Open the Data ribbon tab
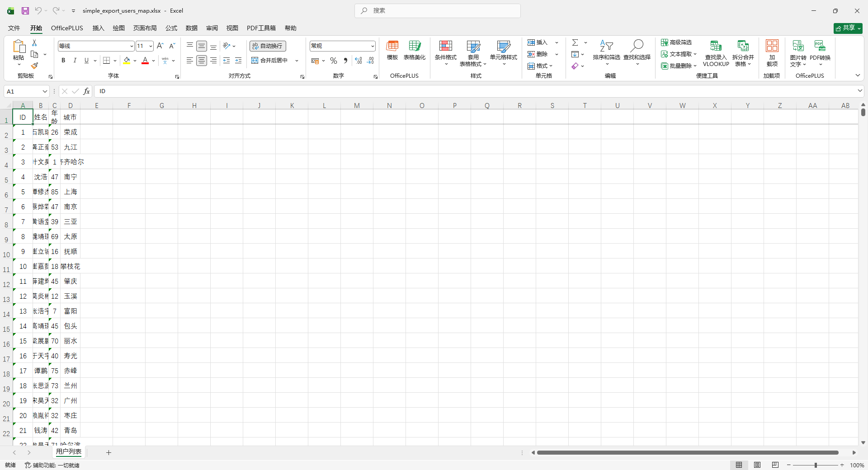Image resolution: width=868 pixels, height=470 pixels. (192, 28)
